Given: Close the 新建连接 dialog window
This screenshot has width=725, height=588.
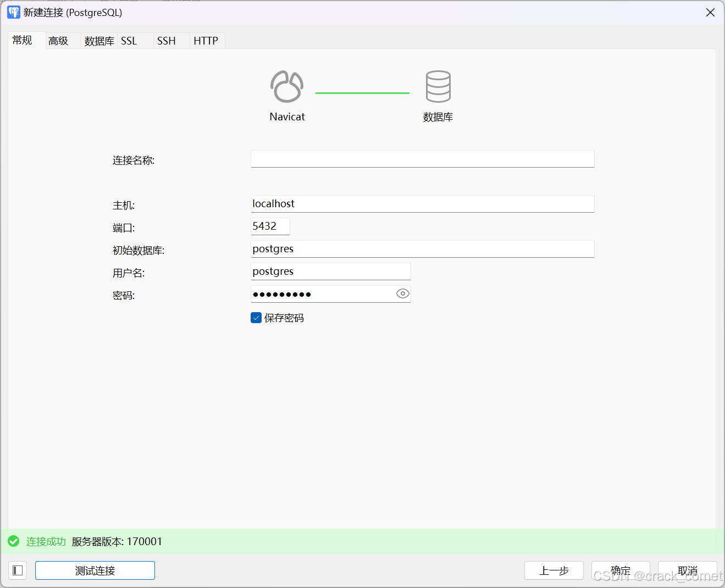Looking at the screenshot, I should [x=710, y=12].
